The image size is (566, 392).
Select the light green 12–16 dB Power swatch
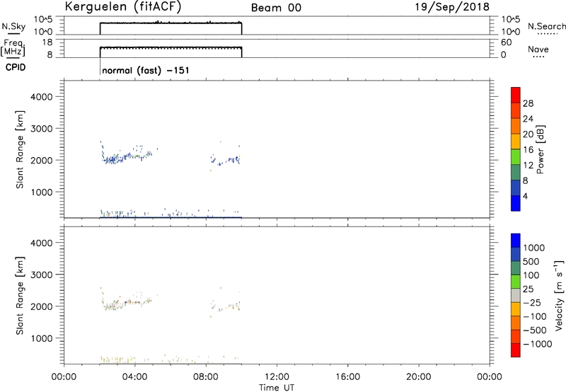tap(516, 157)
